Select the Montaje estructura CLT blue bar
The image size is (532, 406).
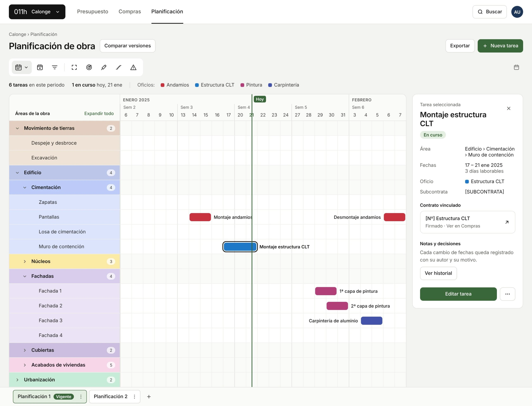point(240,247)
